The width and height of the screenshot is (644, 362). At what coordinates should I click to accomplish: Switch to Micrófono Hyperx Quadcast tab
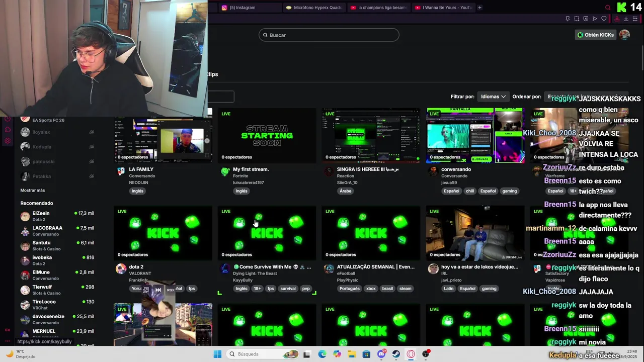click(314, 8)
